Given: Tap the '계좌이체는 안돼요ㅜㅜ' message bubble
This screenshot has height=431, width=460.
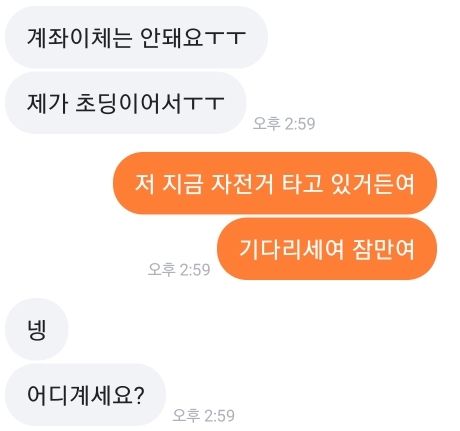Looking at the screenshot, I should (136, 37).
